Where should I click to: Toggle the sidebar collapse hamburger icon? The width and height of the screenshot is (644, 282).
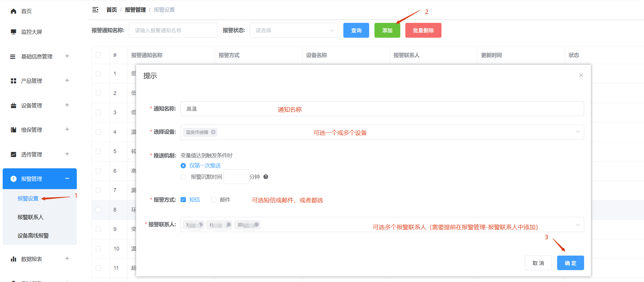point(95,10)
